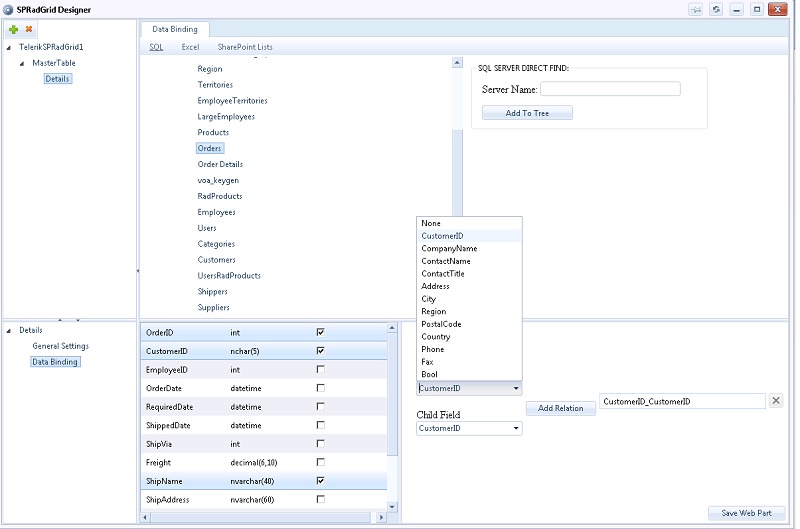Check the EmployeeID checkbox
The height and width of the screenshot is (529, 800).
(x=320, y=369)
